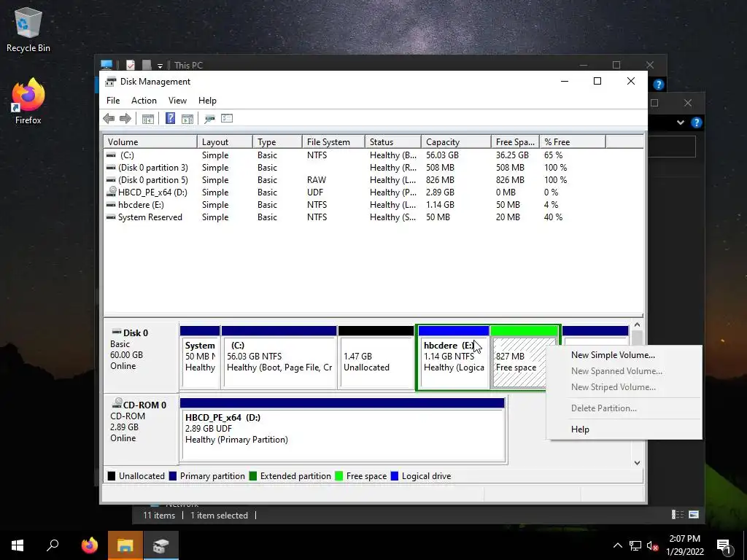The image size is (747, 560).
Task: Click the muted volume icon in system tray
Action: point(653,545)
